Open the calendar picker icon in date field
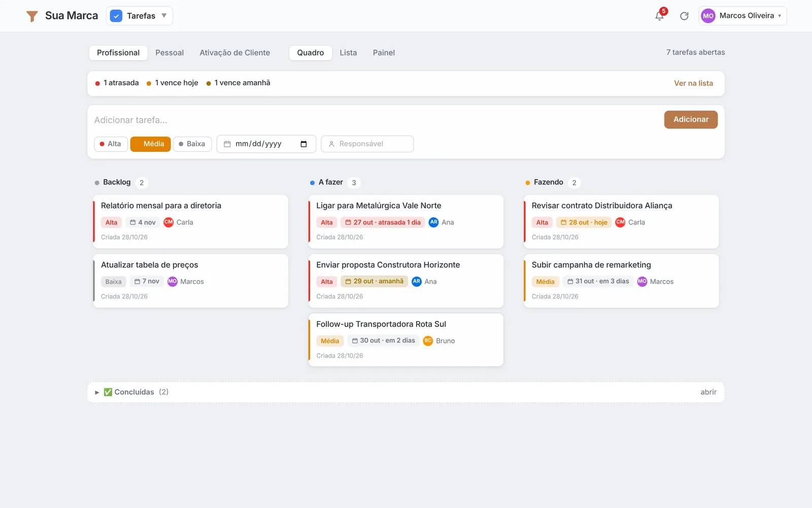The width and height of the screenshot is (812, 508). coord(303,144)
